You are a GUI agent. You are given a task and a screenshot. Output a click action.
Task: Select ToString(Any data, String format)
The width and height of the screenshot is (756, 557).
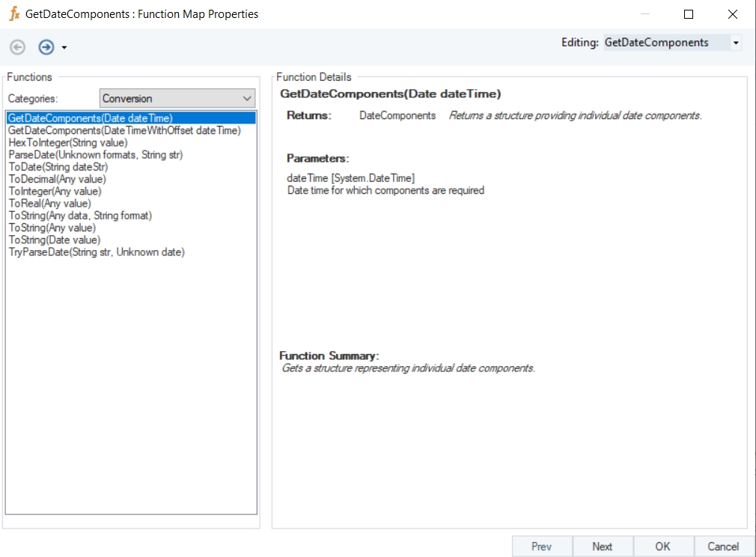click(80, 216)
